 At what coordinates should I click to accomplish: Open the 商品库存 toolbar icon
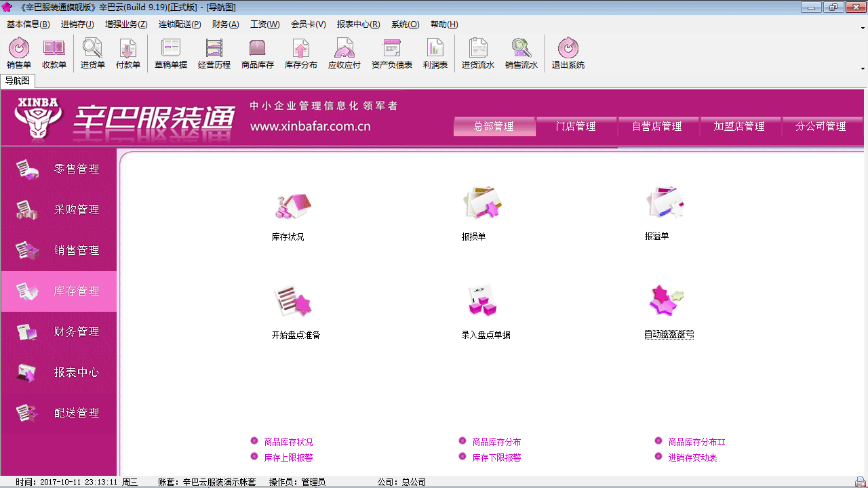pyautogui.click(x=258, y=54)
